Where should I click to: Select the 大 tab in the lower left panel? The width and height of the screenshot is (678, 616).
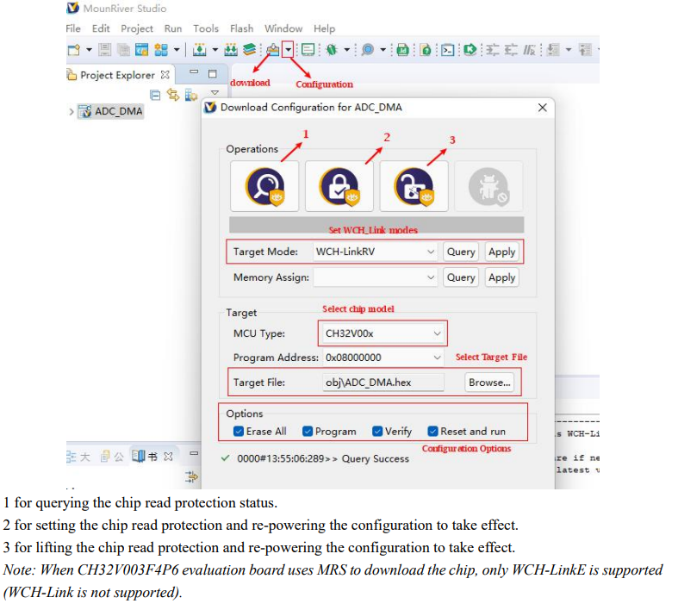(x=79, y=457)
